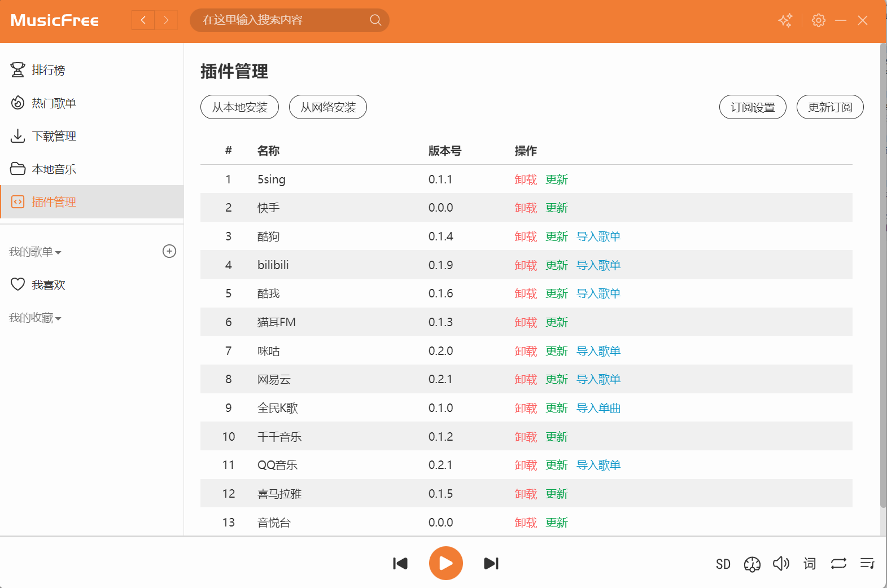Open 排行榜 page
The width and height of the screenshot is (887, 588).
(92, 70)
